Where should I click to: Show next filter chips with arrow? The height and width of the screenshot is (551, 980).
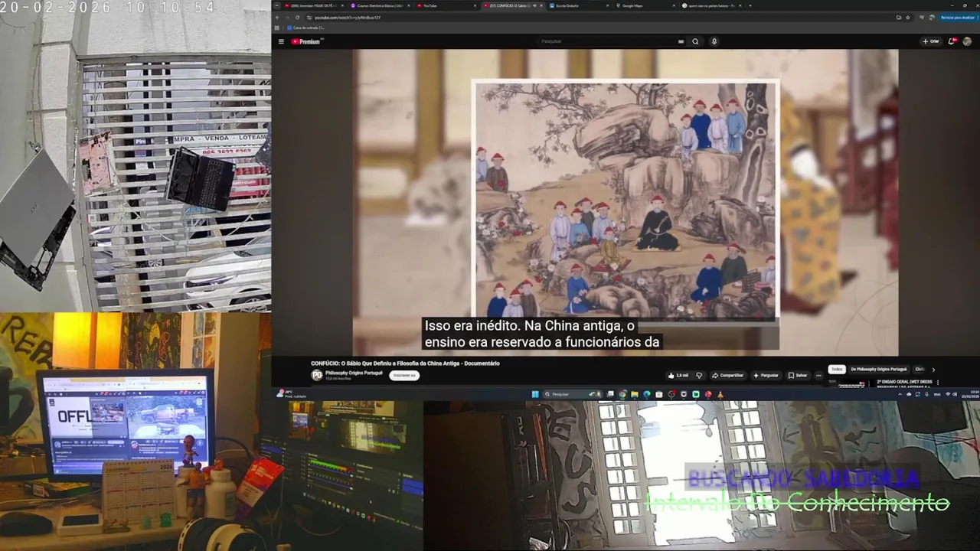(x=933, y=370)
